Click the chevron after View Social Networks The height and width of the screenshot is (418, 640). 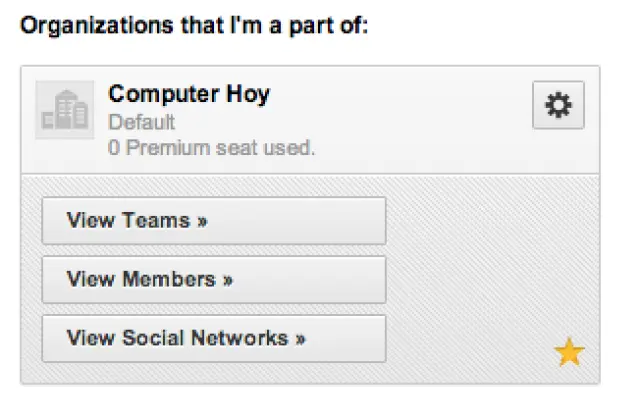click(x=300, y=338)
